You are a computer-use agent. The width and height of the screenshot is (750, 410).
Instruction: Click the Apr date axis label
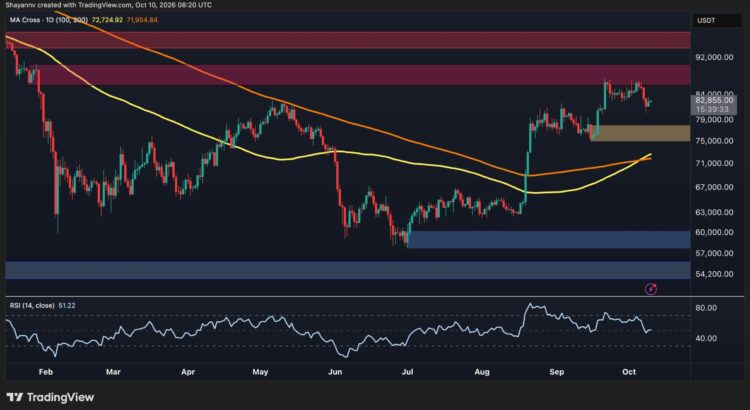point(189,372)
